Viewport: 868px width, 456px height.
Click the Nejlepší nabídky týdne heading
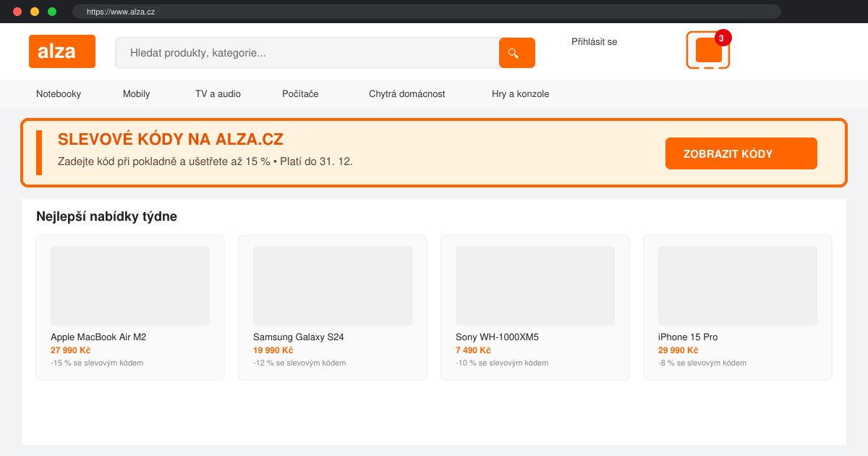pos(106,216)
